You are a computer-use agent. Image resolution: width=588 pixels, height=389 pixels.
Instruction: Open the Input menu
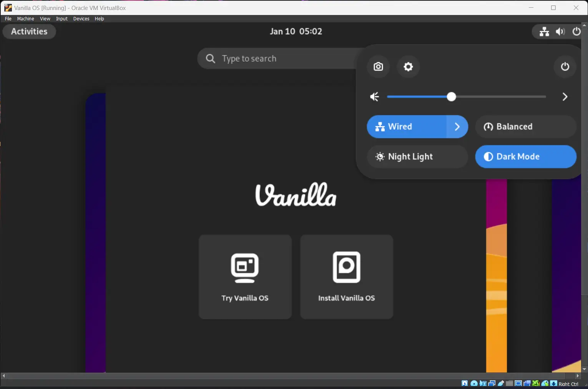tap(61, 18)
